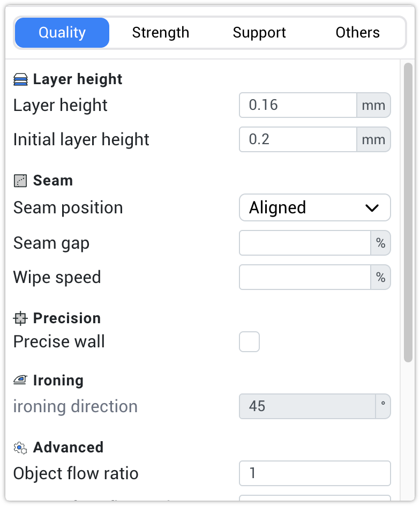Click the mm unit label beside 0.16
The width and height of the screenshot is (420, 506).
tap(373, 105)
